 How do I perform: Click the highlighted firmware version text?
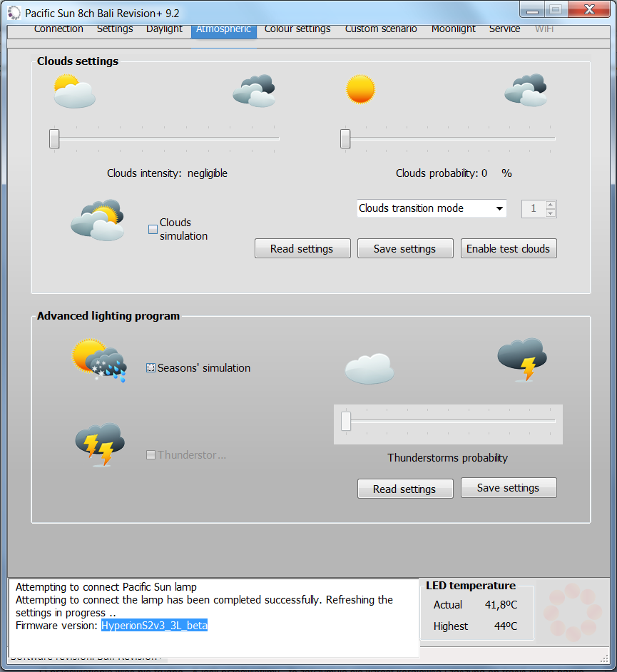click(154, 626)
